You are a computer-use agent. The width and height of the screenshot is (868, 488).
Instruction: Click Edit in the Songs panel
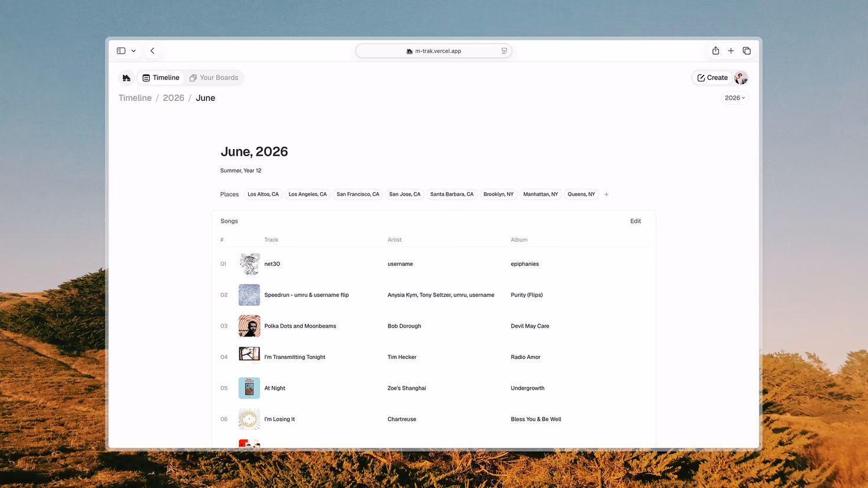point(635,221)
